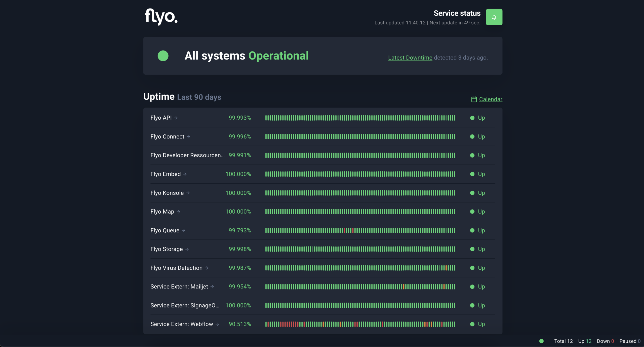The height and width of the screenshot is (347, 644).
Task: Click the 'Total 12' footer counter
Action: coord(563,341)
